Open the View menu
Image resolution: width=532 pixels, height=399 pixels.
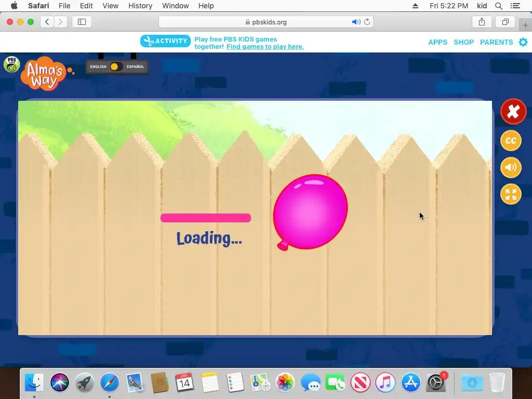pyautogui.click(x=111, y=6)
